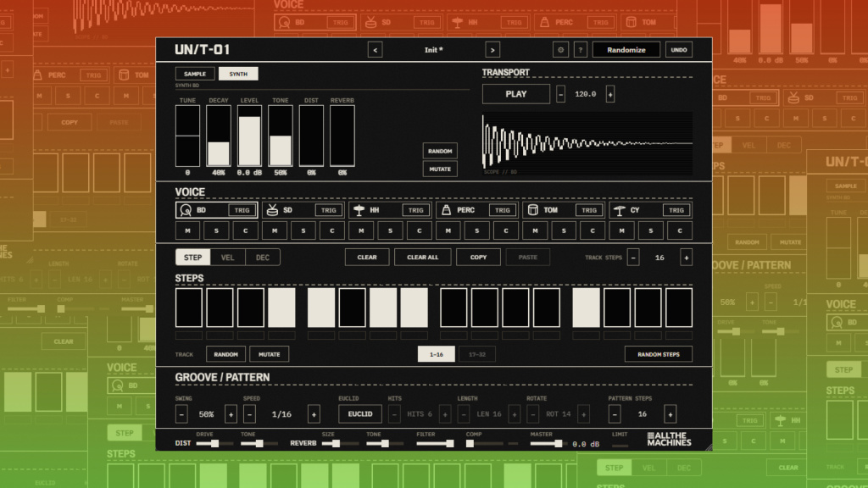
Task: Increase pattern steps count
Action: pos(670,413)
